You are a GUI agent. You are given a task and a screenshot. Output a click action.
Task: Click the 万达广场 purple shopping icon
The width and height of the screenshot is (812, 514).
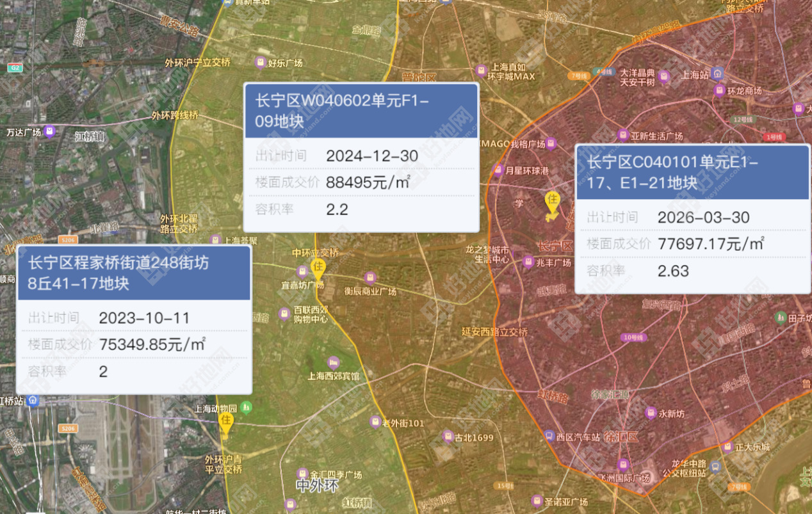coord(50,132)
